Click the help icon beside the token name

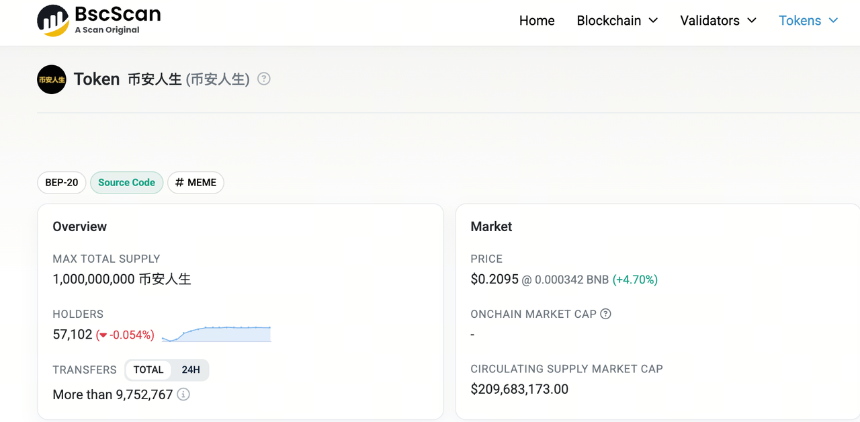264,79
